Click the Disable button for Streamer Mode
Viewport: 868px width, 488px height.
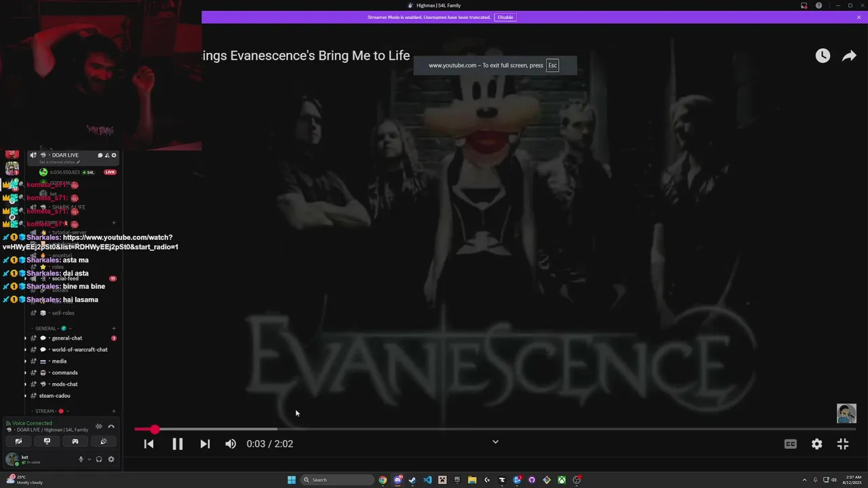click(505, 17)
